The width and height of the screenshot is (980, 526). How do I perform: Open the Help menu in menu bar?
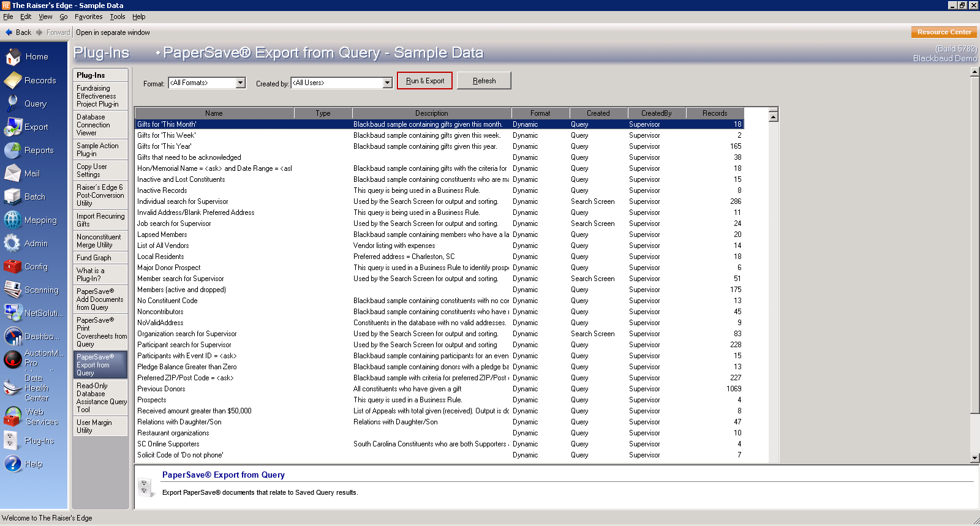point(139,17)
